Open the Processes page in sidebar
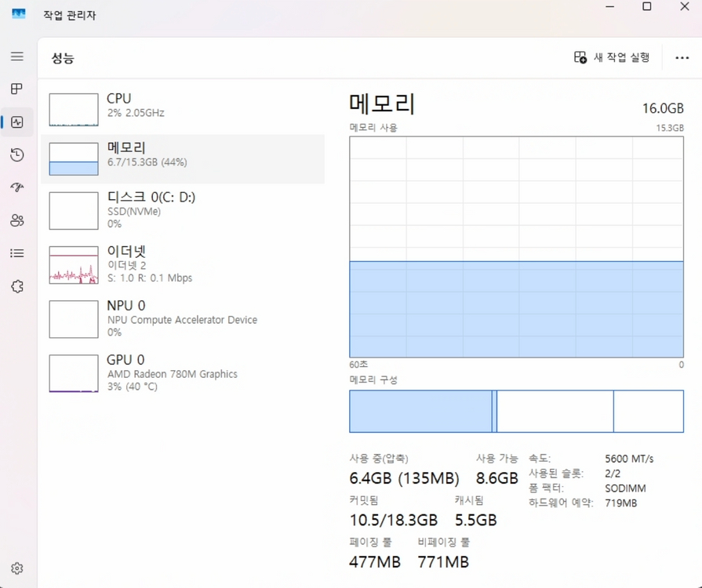 pyautogui.click(x=17, y=89)
